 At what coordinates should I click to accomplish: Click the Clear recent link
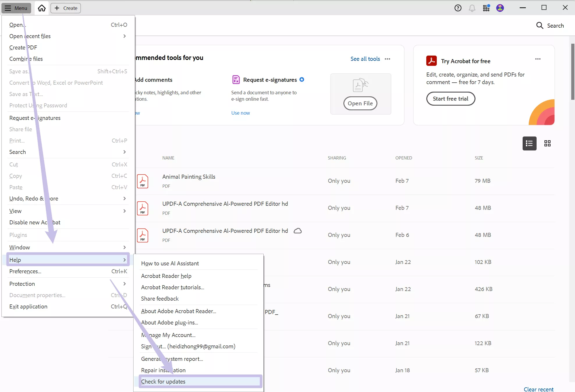539,389
